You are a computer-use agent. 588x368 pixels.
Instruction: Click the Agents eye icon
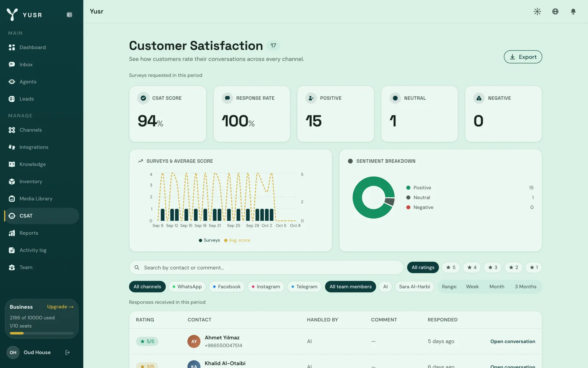point(12,82)
